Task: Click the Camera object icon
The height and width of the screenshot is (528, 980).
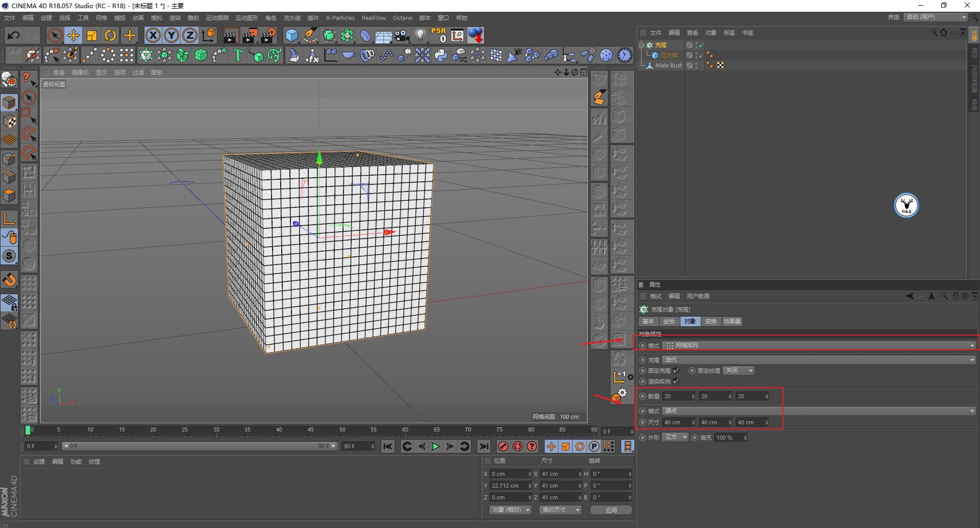Action: 402,35
